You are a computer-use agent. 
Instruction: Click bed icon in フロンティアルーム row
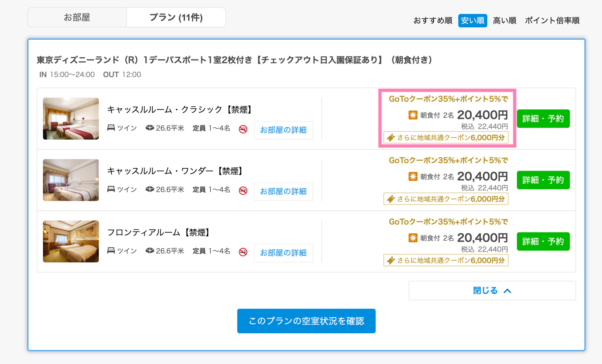tap(111, 250)
